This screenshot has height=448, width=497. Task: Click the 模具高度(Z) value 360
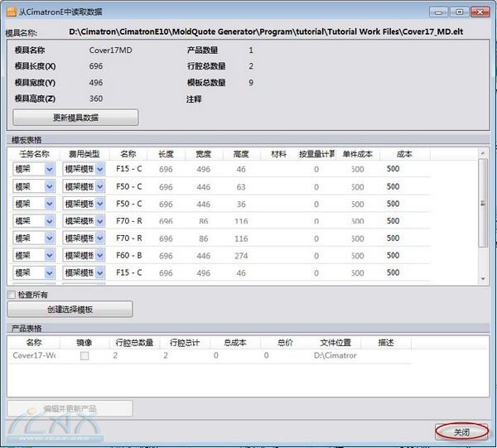tap(96, 99)
